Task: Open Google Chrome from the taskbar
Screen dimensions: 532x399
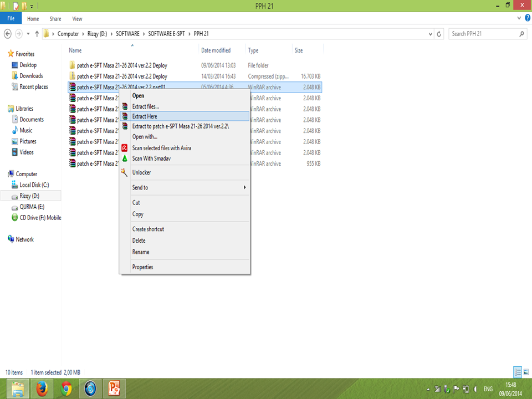Action: click(x=66, y=388)
